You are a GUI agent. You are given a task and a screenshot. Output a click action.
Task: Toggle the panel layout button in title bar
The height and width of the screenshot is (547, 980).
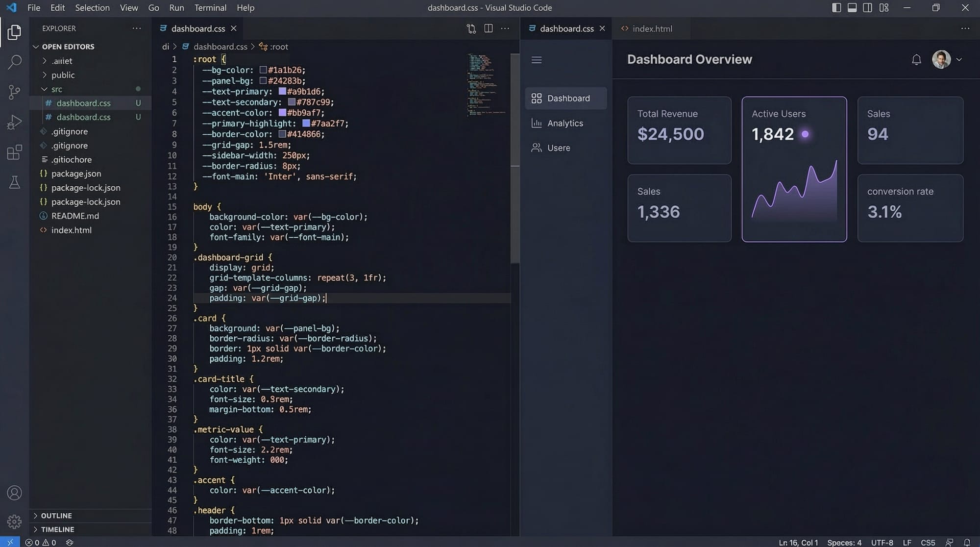[x=852, y=8]
